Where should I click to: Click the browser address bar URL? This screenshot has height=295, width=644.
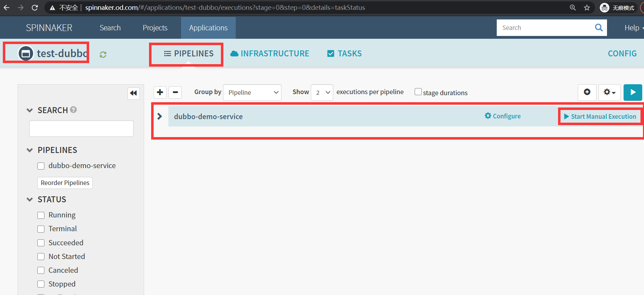point(225,8)
